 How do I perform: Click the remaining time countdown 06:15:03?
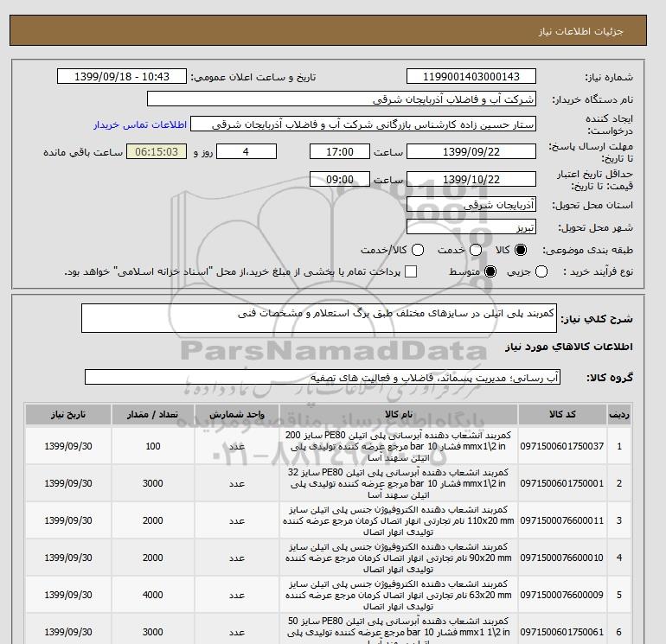coord(157,151)
